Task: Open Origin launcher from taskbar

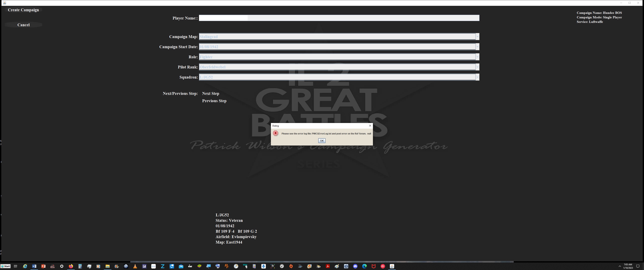Action: pos(291,266)
